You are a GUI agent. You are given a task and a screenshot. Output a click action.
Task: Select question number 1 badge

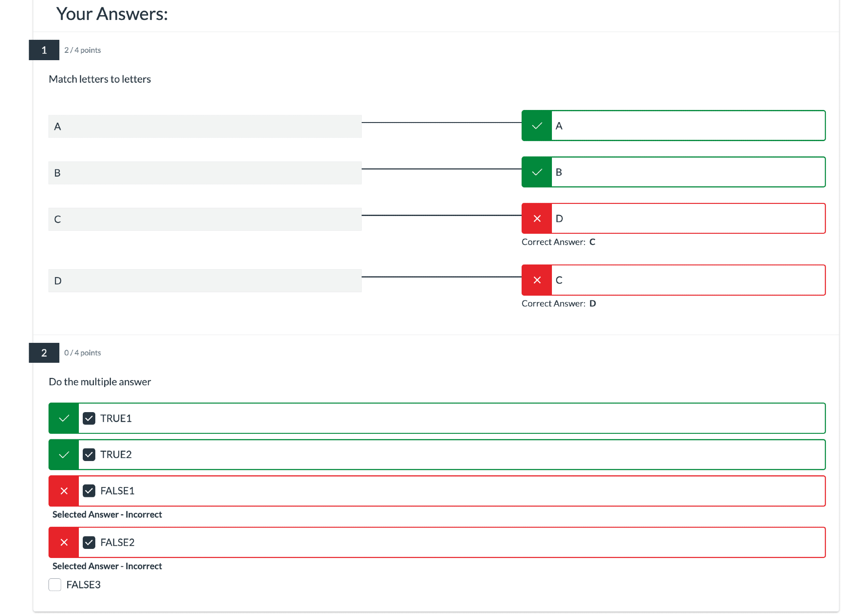44,50
